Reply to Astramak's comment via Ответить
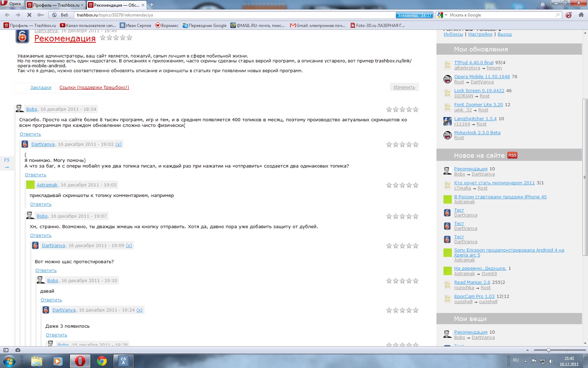This screenshot has width=588, height=368. (x=41, y=204)
